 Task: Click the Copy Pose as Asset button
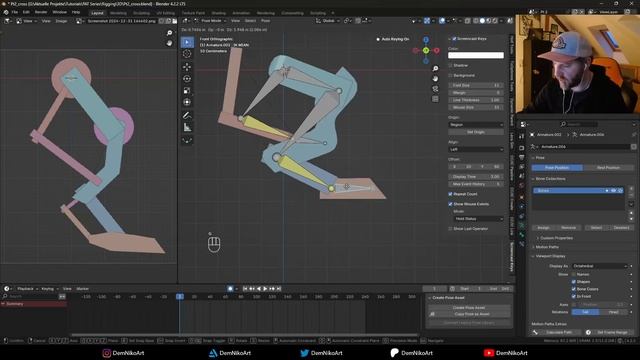coord(469,314)
